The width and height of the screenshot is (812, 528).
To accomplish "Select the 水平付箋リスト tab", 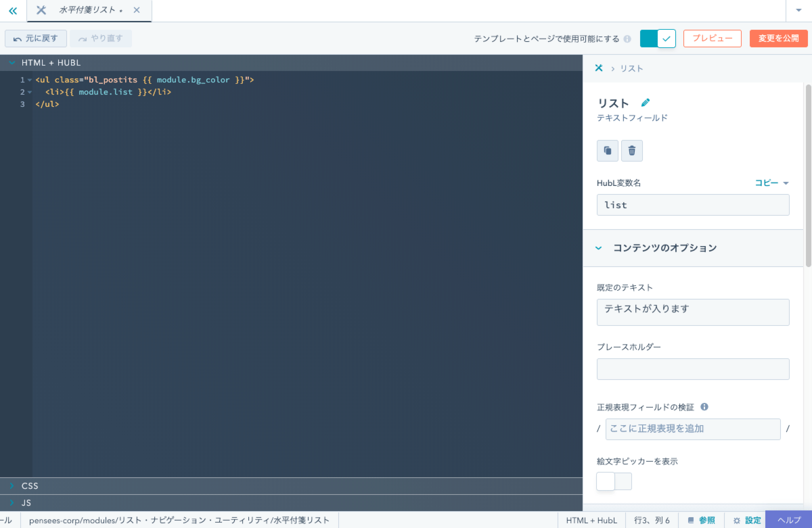I will coord(87,11).
